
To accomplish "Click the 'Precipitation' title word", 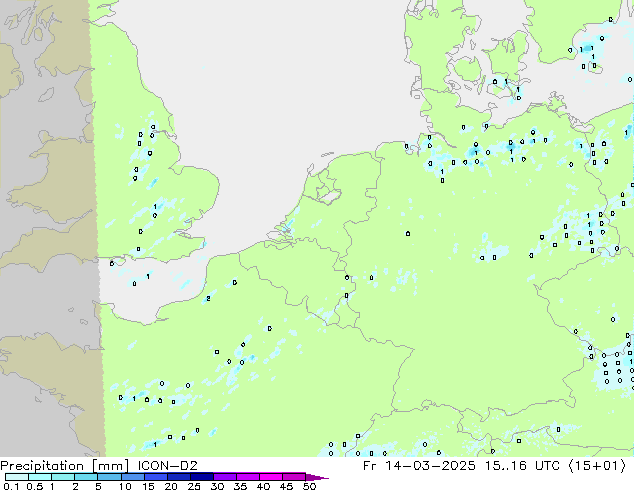I will pos(42,466).
